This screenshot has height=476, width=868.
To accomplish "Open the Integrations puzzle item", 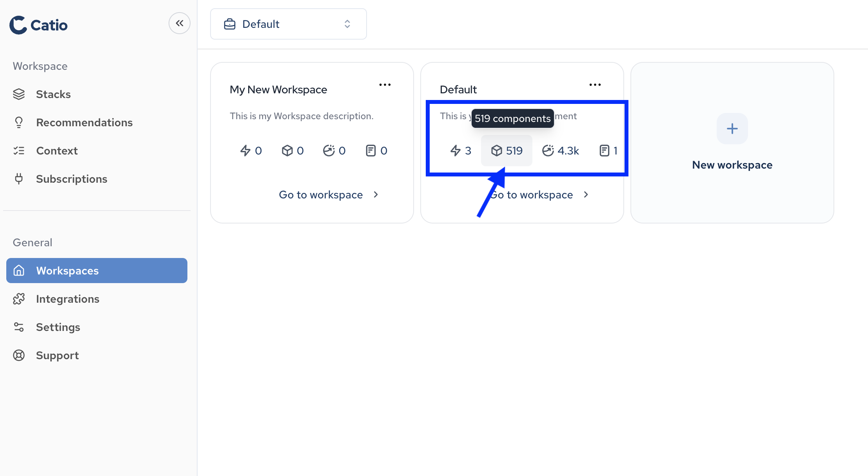I will click(x=67, y=299).
